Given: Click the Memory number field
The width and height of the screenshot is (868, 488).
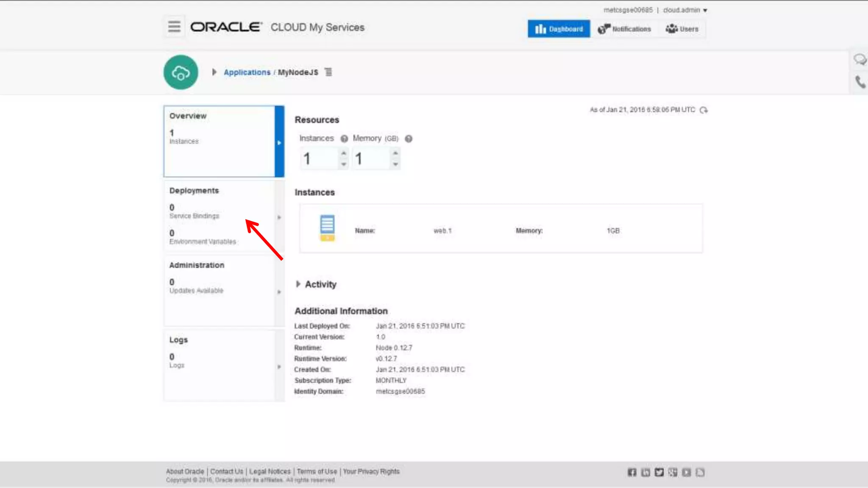Looking at the screenshot, I should (x=371, y=158).
